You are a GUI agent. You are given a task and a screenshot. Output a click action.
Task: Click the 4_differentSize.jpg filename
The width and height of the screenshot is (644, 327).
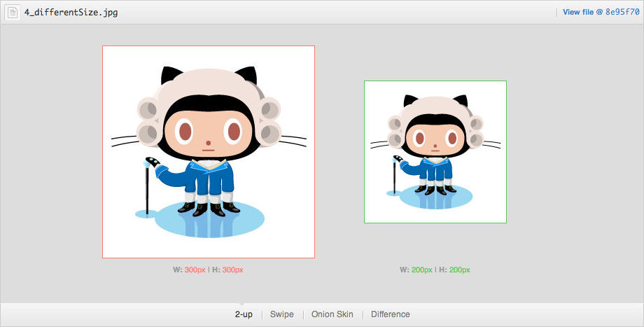click(71, 13)
